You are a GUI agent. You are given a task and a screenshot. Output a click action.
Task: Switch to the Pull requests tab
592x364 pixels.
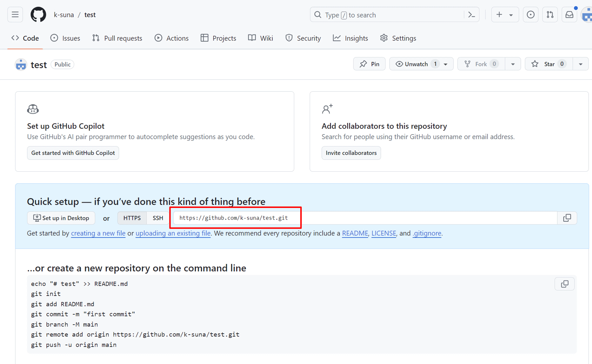coord(117,38)
